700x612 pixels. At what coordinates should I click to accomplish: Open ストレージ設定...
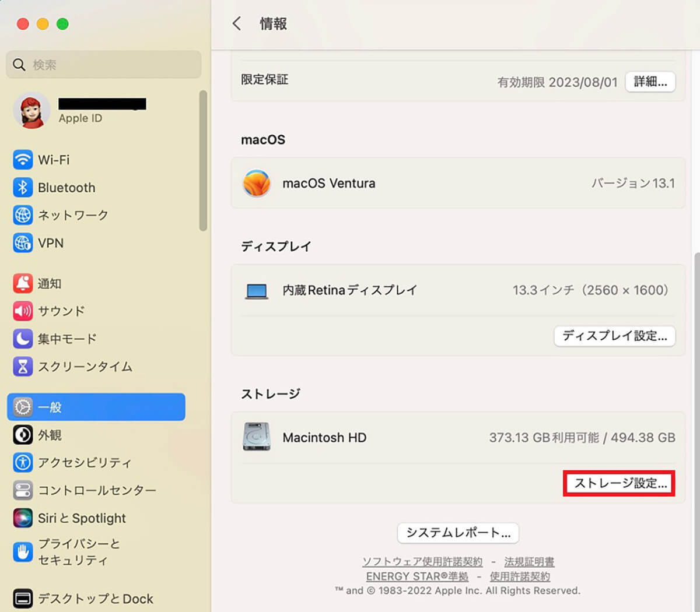pos(619,483)
